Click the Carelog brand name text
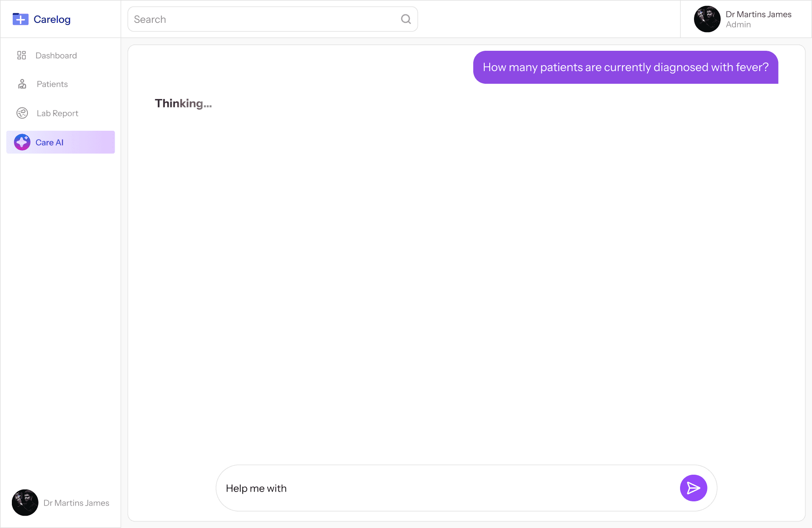This screenshot has height=528, width=812. (x=52, y=19)
